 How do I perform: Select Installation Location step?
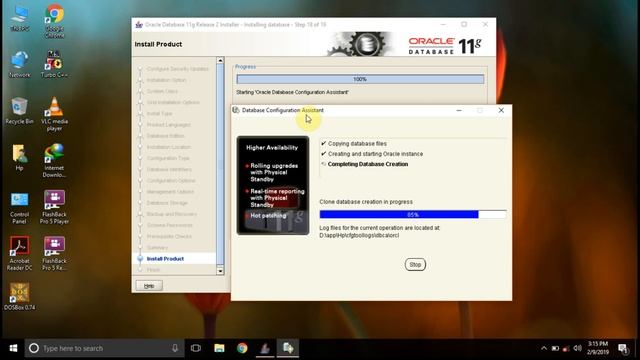[x=169, y=147]
